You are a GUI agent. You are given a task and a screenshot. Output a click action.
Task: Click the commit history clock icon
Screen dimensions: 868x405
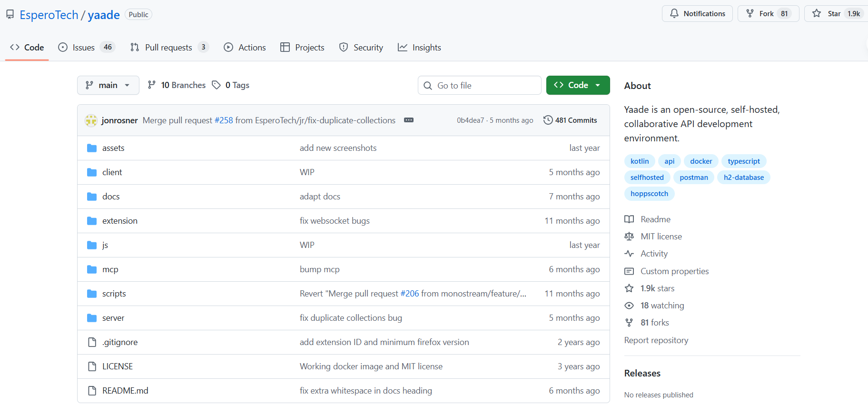point(548,120)
